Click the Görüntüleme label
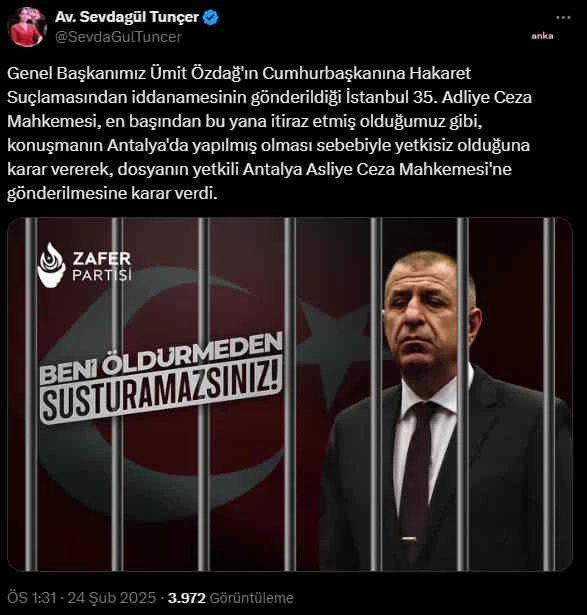 pyautogui.click(x=251, y=598)
